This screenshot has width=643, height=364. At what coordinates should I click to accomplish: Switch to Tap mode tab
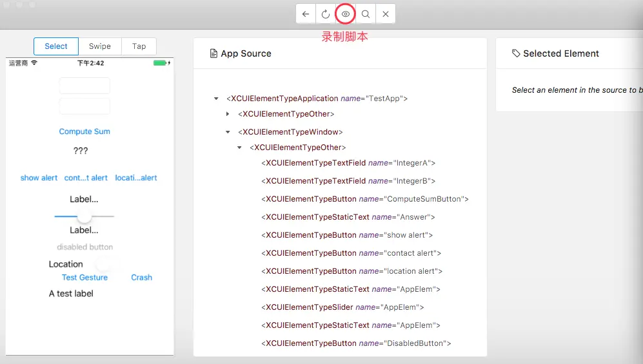pos(139,46)
